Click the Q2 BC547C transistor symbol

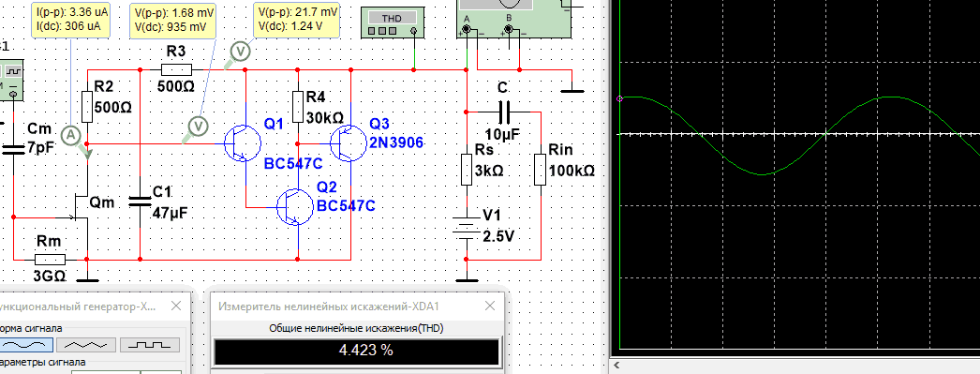click(295, 206)
